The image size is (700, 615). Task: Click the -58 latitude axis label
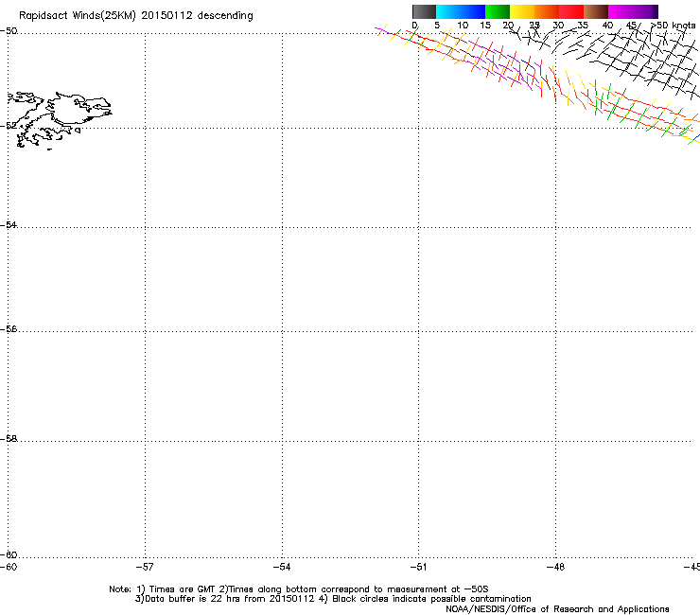click(9, 439)
